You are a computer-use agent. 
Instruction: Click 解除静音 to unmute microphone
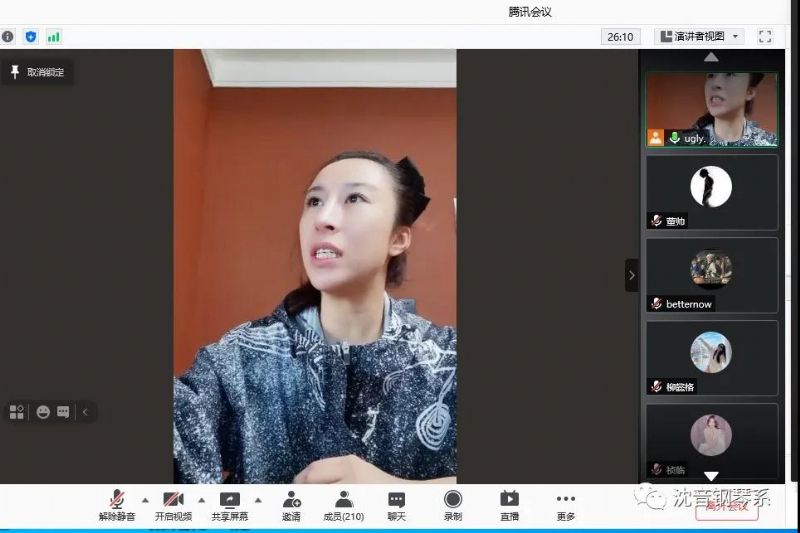pos(117,506)
